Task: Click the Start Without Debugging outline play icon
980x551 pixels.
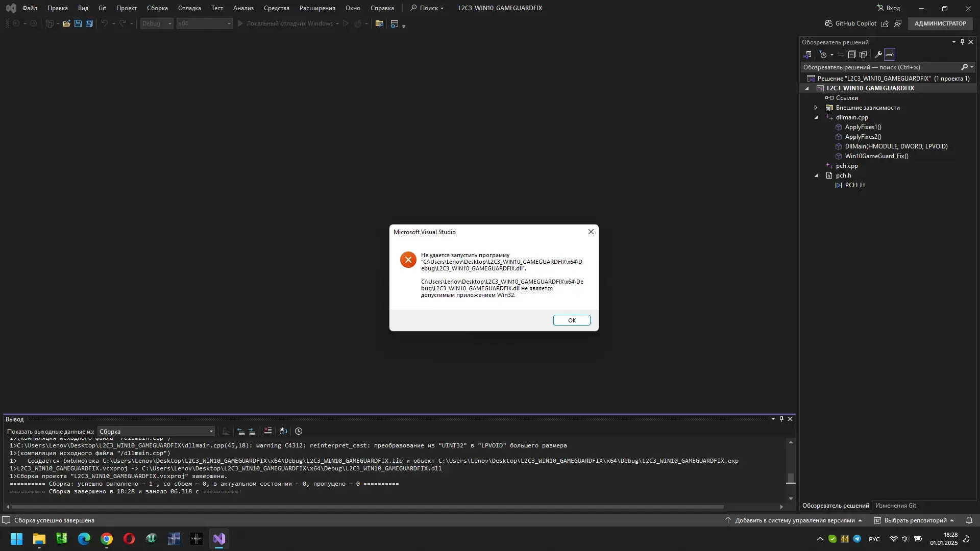Action: tap(346, 23)
